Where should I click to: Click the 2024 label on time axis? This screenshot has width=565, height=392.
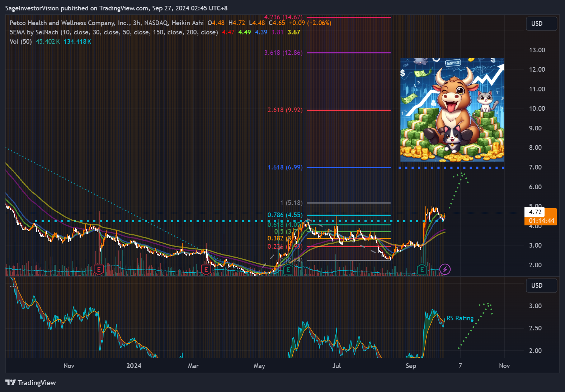(134, 366)
